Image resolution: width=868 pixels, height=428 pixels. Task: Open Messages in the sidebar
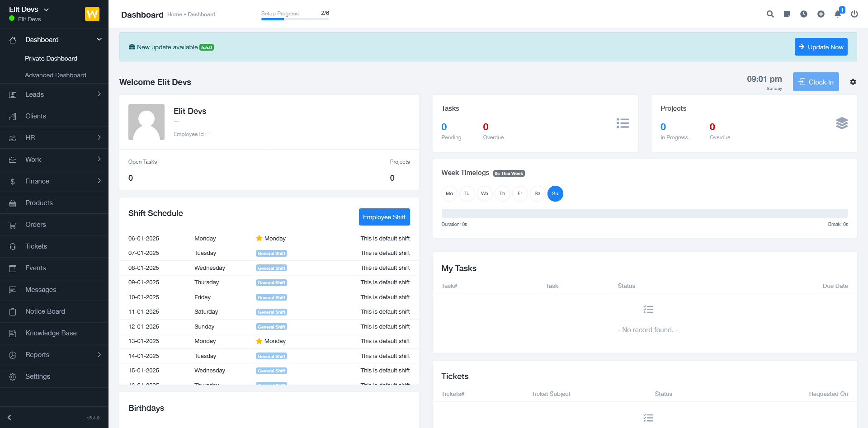[x=54, y=290]
